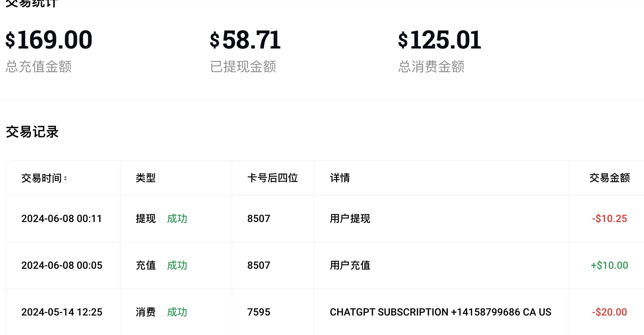The height and width of the screenshot is (335, 644).
Task: Click the 用户提现 detail text
Action: click(350, 219)
